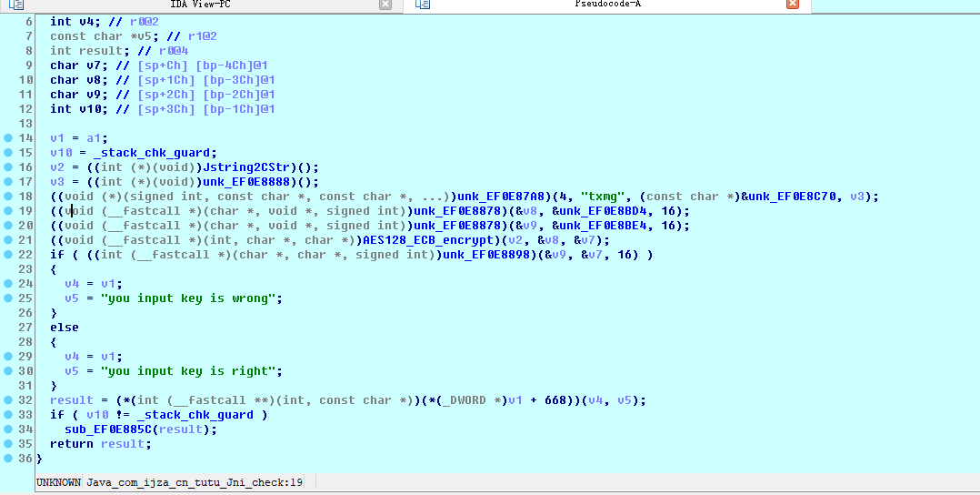
Task: Switch to the IDA View-PC tab
Action: click(200, 5)
